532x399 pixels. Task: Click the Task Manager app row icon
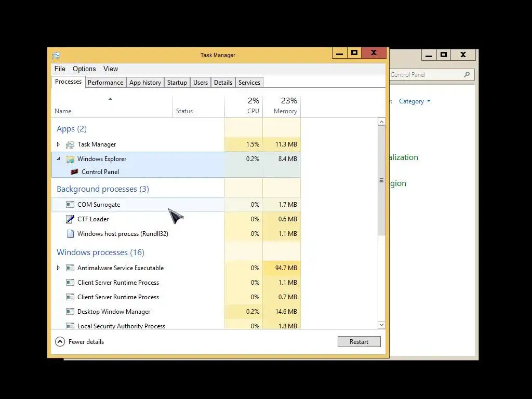[x=70, y=145]
